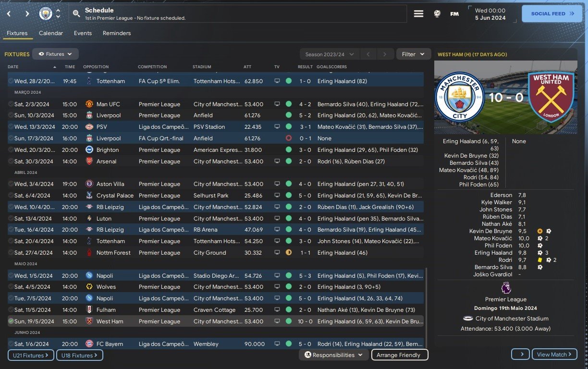Click the large Manchester City crest in match panel
Screen dimensions: 588x369
pos(460,98)
